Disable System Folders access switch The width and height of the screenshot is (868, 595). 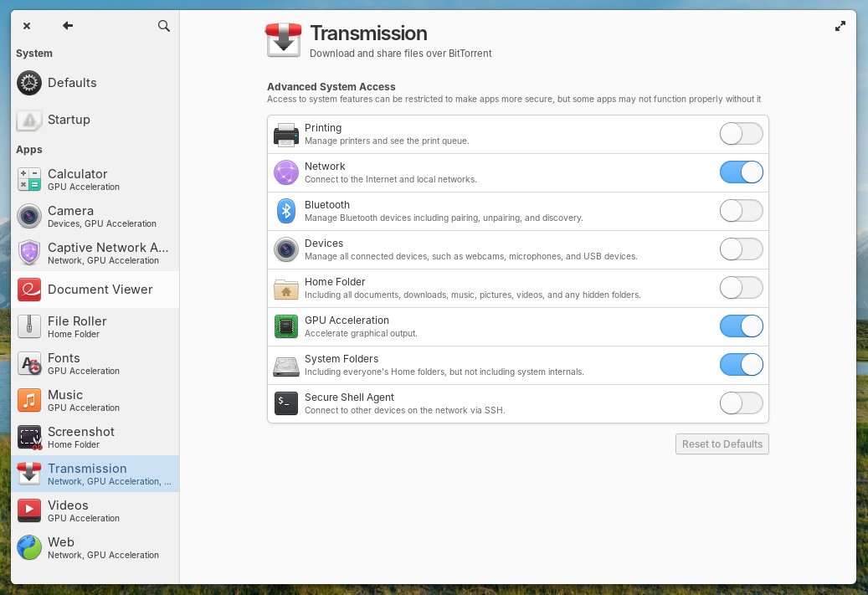click(742, 365)
